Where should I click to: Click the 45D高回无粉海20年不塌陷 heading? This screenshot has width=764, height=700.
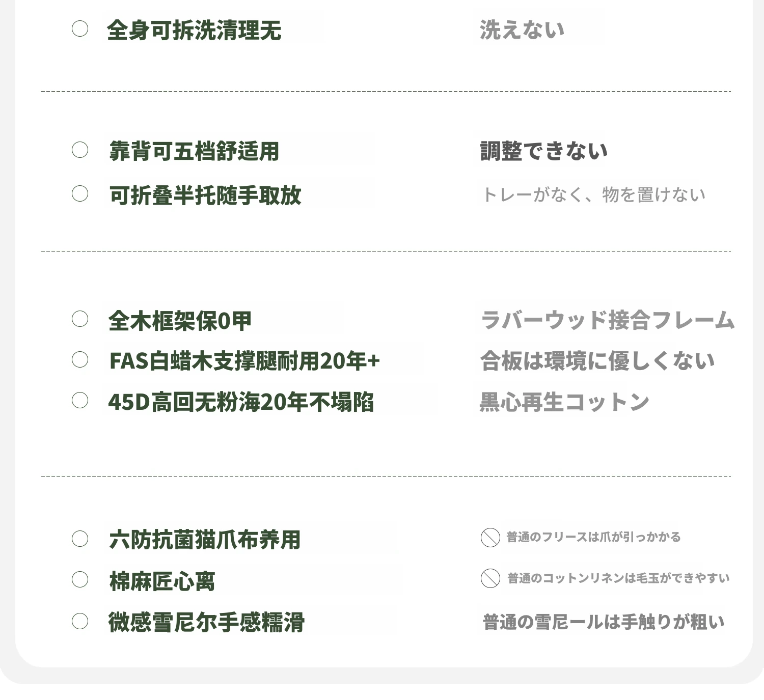click(241, 402)
